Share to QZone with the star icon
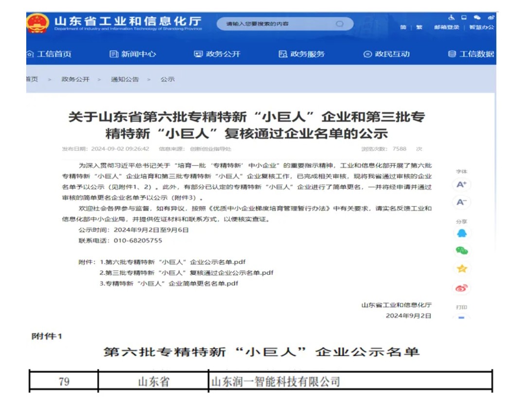This screenshot has height=420, width=525. pyautogui.click(x=462, y=268)
